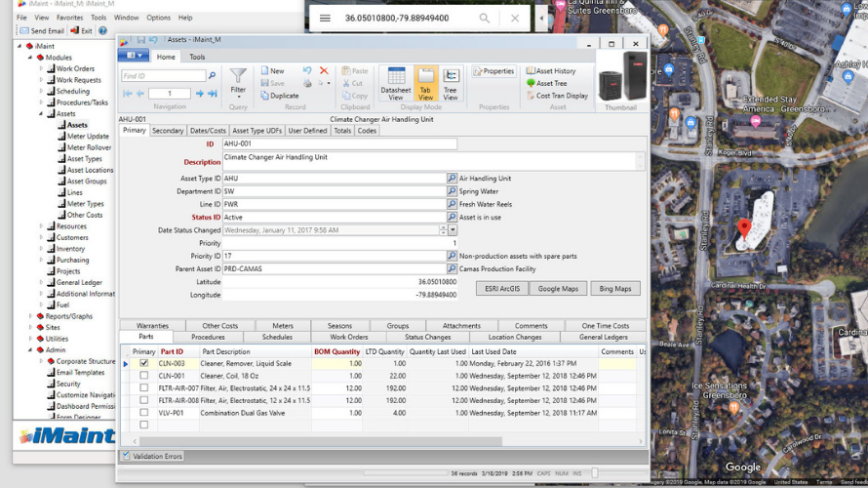Click the Google Maps button
Viewport: 868px width, 488px height.
[x=558, y=289]
